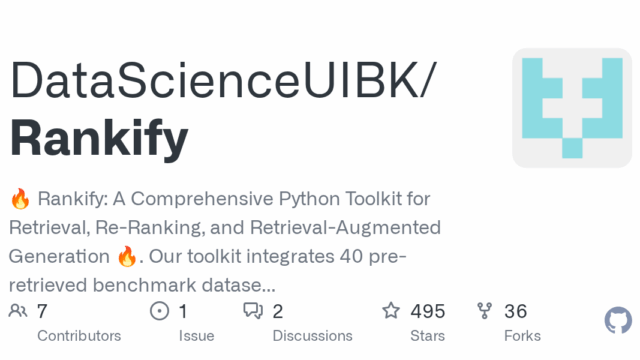Screen dimensions: 640x360
Task: Click the contributors people icon
Action: coord(18,311)
